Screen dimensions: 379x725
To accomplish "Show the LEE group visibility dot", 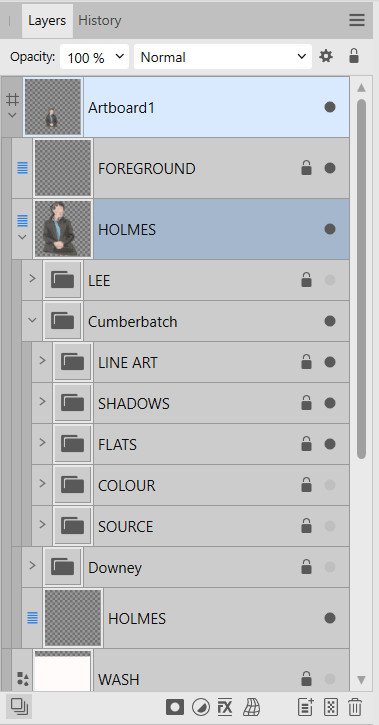I will pos(330,280).
